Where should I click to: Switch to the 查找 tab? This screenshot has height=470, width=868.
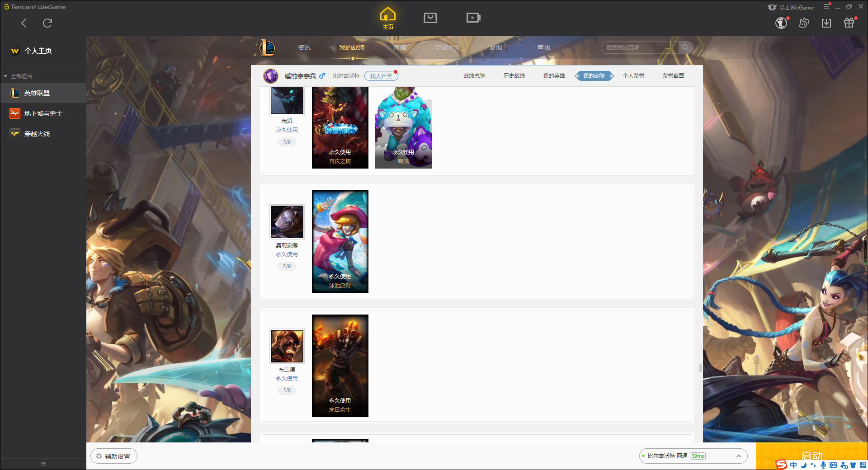coord(543,47)
